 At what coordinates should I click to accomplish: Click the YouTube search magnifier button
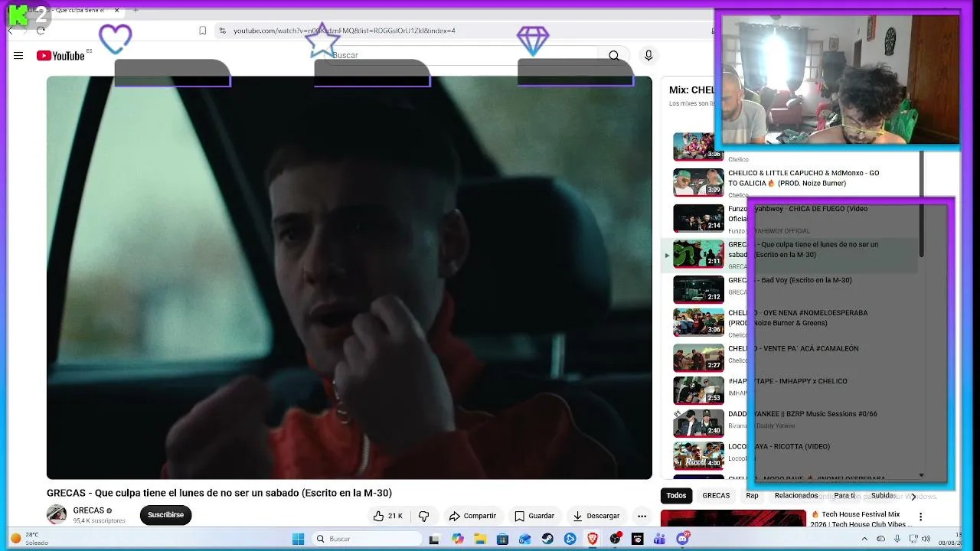(x=614, y=55)
